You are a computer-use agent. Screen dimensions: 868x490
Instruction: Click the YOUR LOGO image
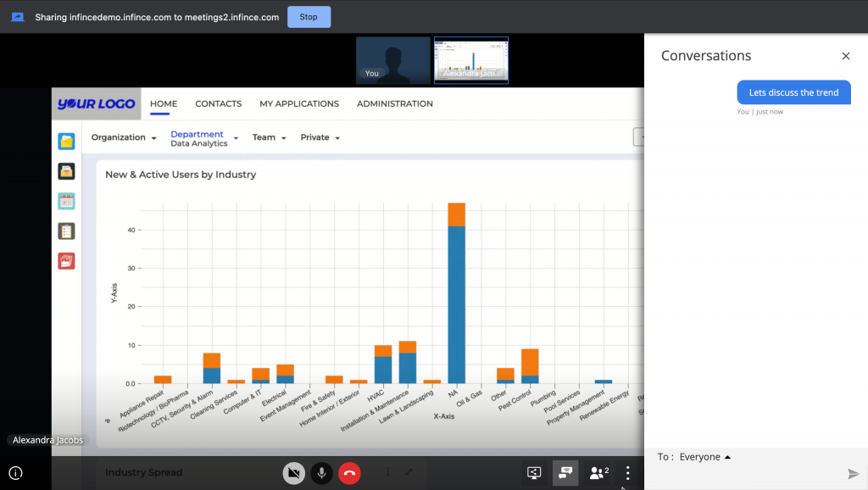tap(97, 103)
